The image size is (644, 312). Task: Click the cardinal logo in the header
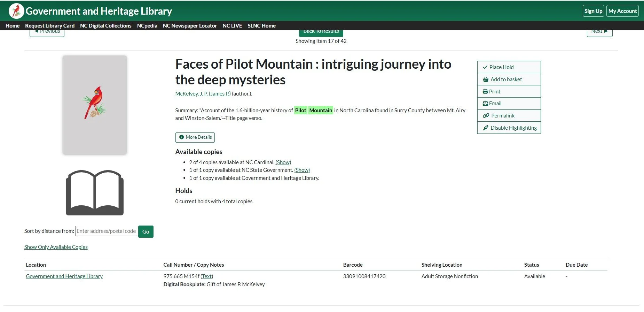(16, 11)
